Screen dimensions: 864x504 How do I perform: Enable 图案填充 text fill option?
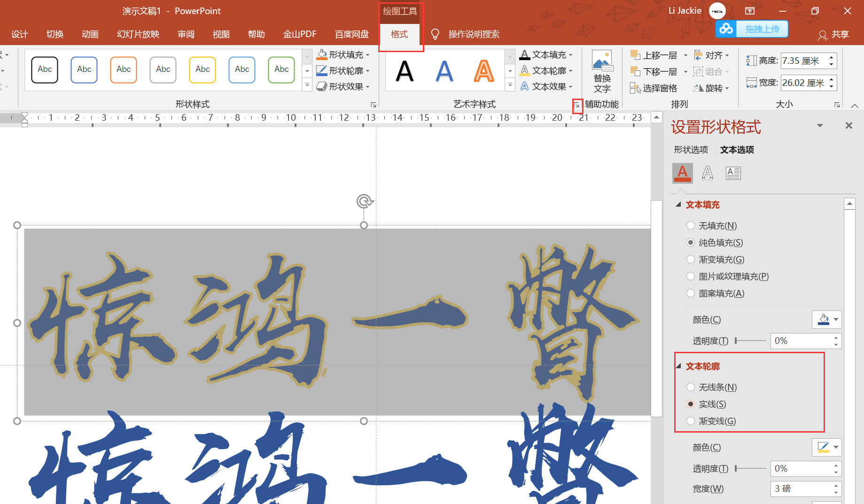click(x=691, y=293)
